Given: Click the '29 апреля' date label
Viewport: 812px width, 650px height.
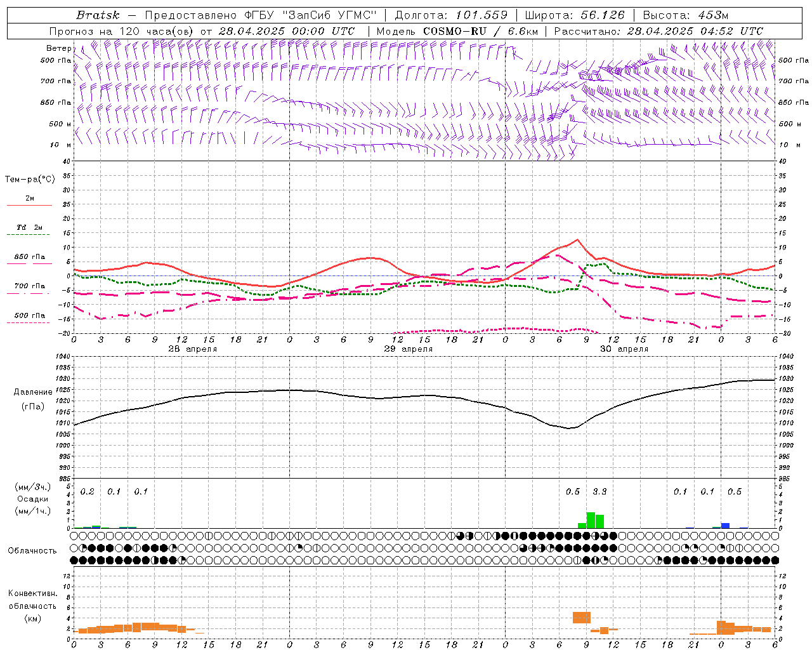Looking at the screenshot, I should (408, 349).
